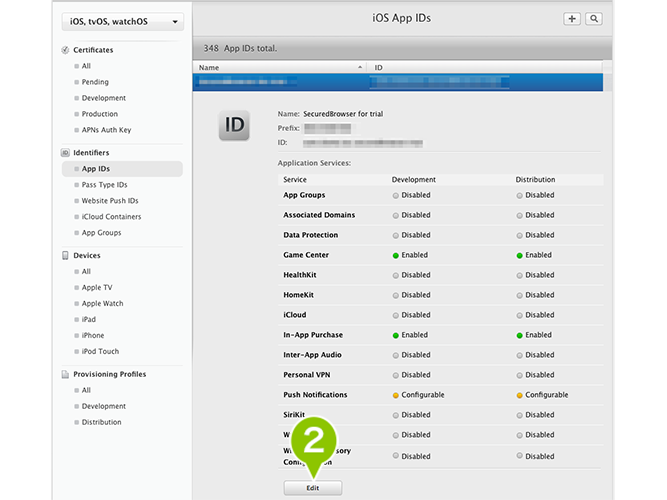This screenshot has height=500, width=667.
Task: Open Production certificates
Action: pyautogui.click(x=100, y=114)
